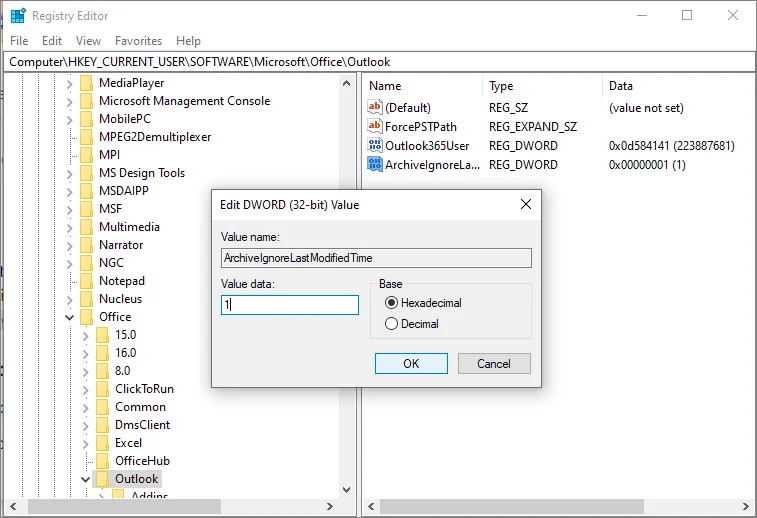Click the NGC folder icon
The height and width of the screenshot is (518, 757).
(87, 263)
